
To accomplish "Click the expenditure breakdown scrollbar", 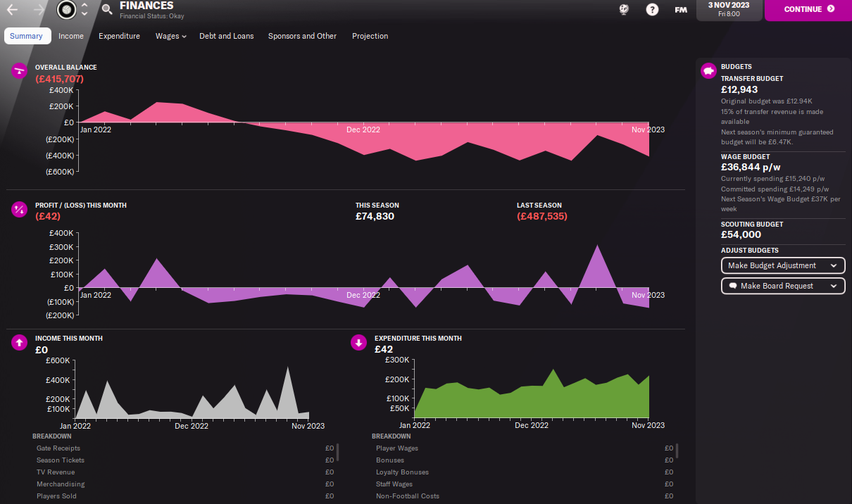I will tap(677, 451).
